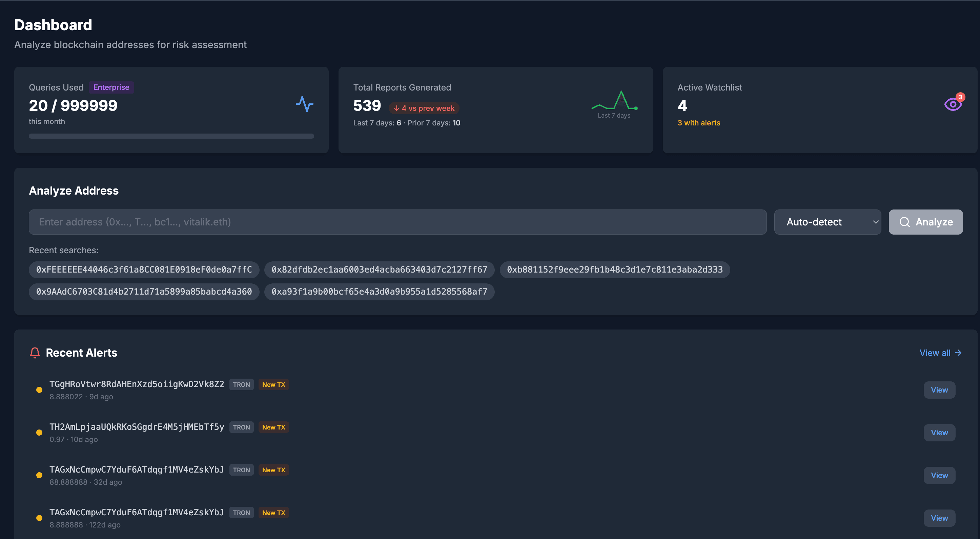Image resolution: width=980 pixels, height=539 pixels.
Task: Select recent search 0x9AAdC6703C81d4b2711d71a5899a85babcd4a360
Action: pos(144,292)
